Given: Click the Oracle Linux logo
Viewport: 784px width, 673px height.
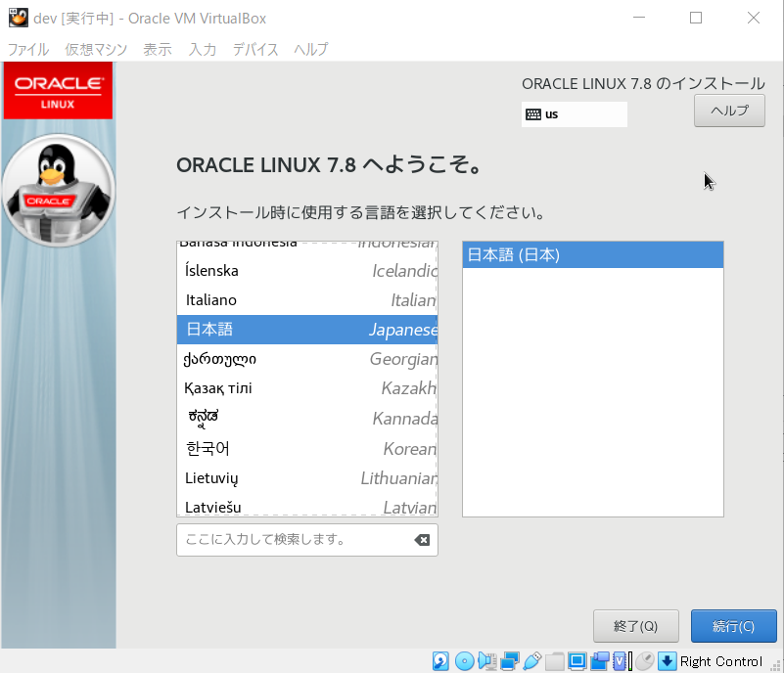Looking at the screenshot, I should [58, 90].
